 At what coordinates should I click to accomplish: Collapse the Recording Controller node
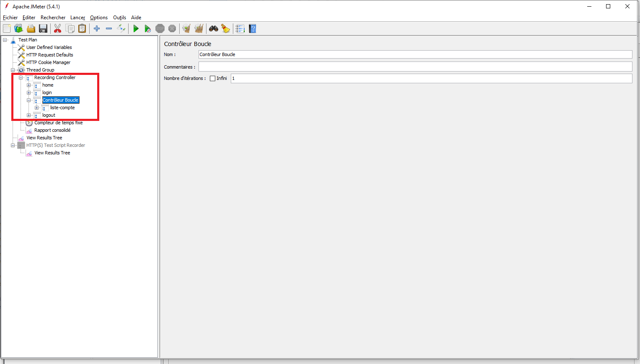(21, 77)
